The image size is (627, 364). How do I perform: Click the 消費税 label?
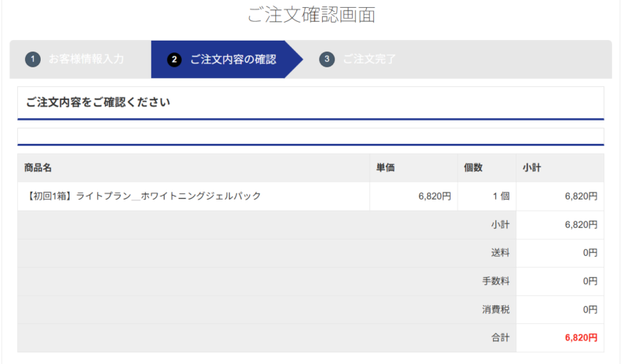[x=496, y=309]
